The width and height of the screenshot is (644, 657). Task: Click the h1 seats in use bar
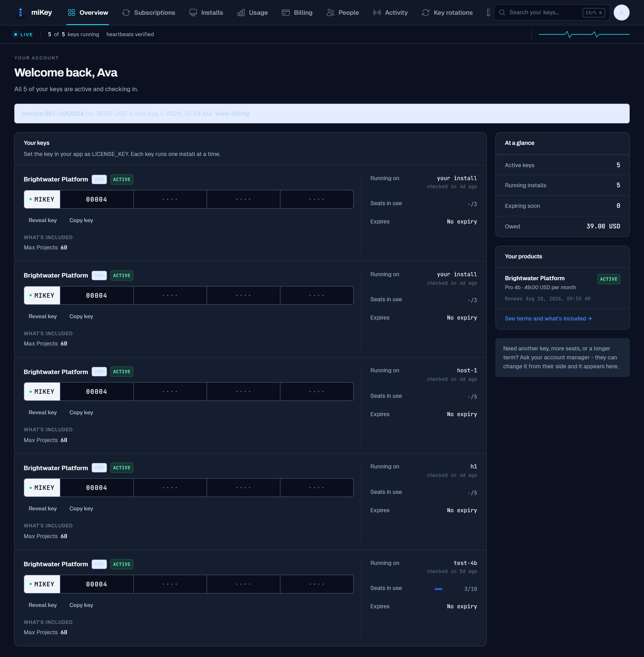click(450, 493)
